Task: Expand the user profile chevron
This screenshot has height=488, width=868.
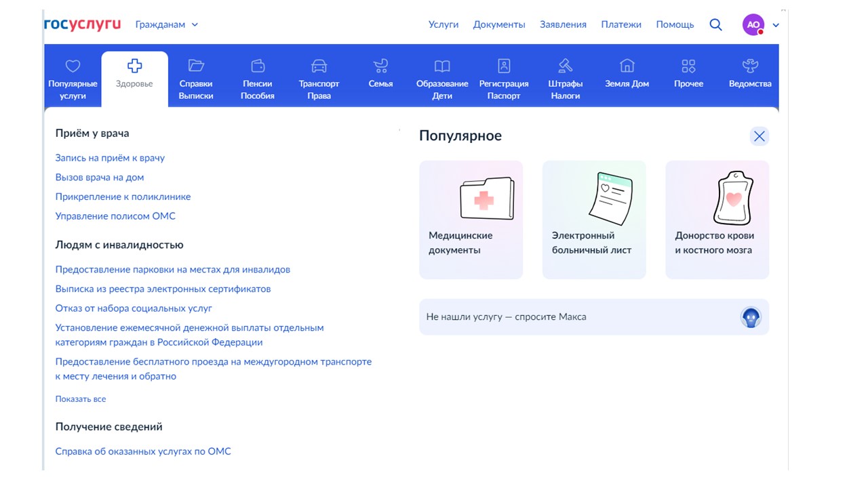Action: 776,25
